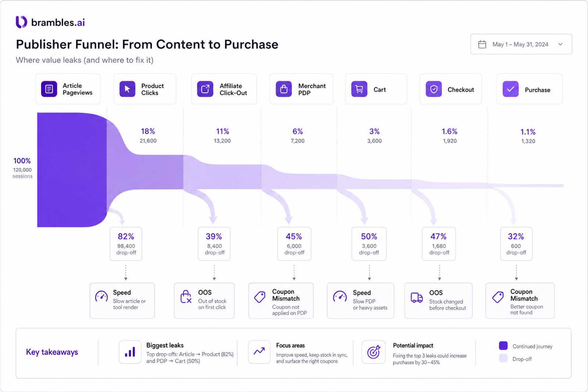Click the speedometer icon for Slow PDP
This screenshot has width=588, height=392.
(340, 296)
